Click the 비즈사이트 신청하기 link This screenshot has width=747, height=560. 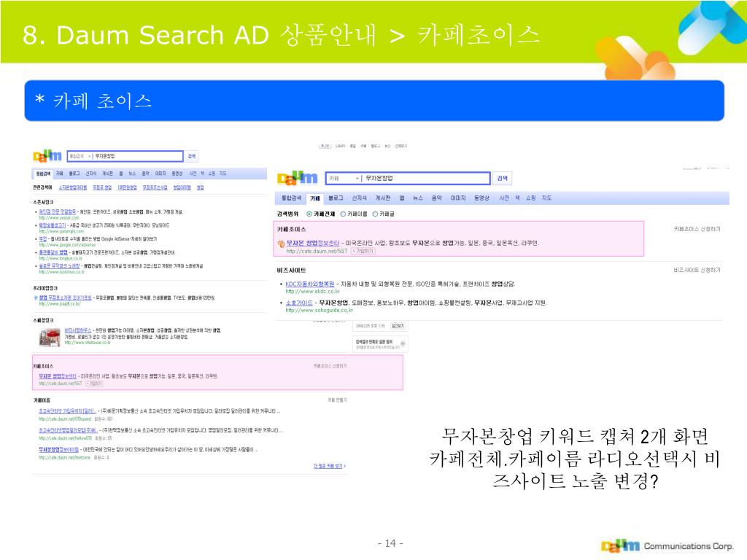click(697, 270)
